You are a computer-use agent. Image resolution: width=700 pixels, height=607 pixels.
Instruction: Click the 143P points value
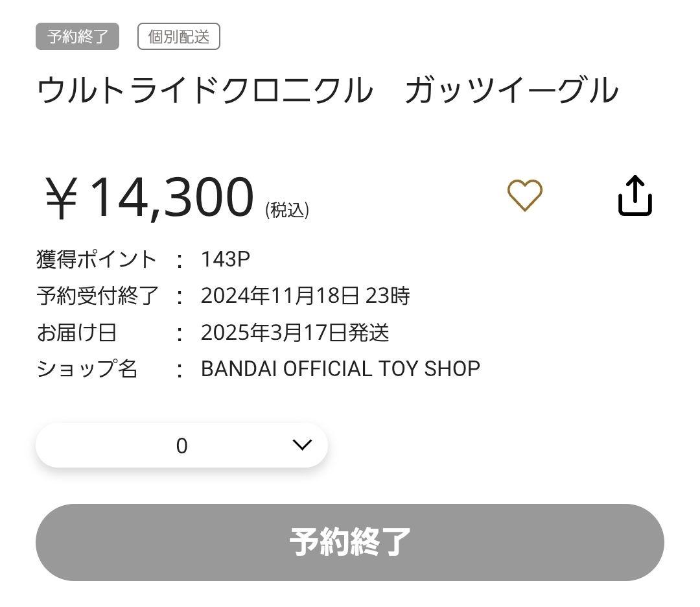(x=226, y=259)
